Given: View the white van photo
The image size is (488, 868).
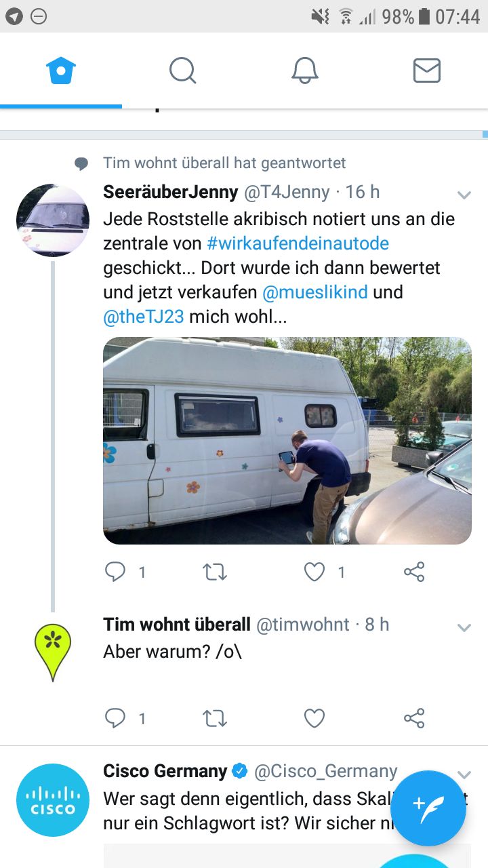Looking at the screenshot, I should coord(287,441).
